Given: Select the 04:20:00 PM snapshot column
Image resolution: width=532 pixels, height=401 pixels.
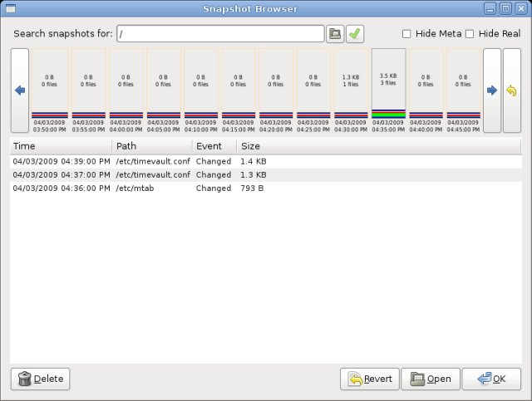Looking at the screenshot, I should (276, 90).
